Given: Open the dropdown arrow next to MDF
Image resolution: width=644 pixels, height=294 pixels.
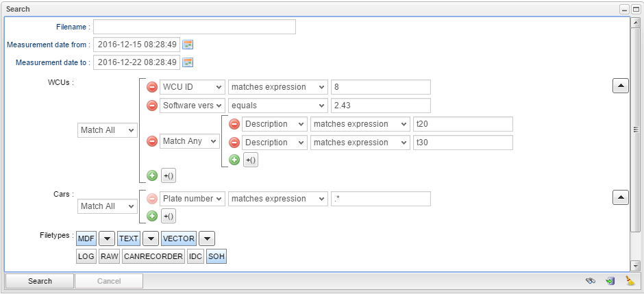Looking at the screenshot, I should click(107, 238).
